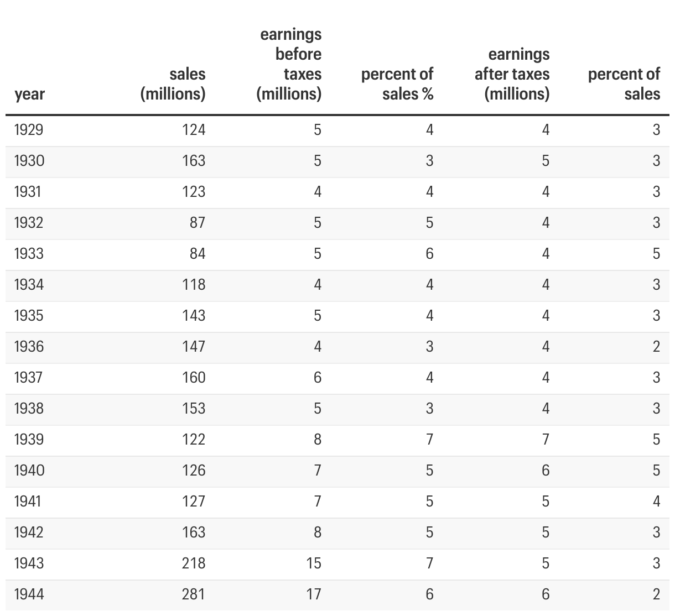This screenshot has height=616, width=675.
Task: Click sales value 281
Action: click(194, 594)
